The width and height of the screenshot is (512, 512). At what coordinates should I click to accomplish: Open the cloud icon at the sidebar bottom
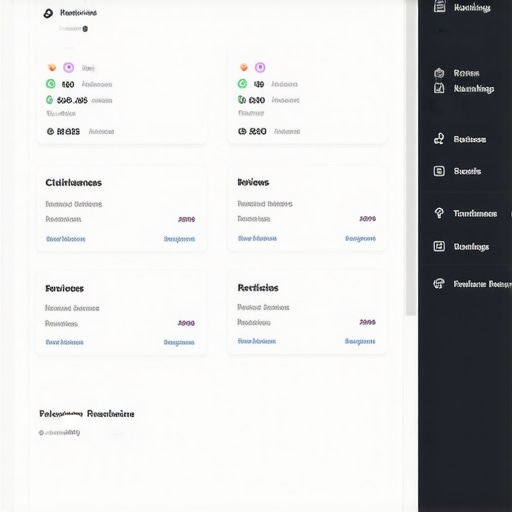tap(439, 284)
